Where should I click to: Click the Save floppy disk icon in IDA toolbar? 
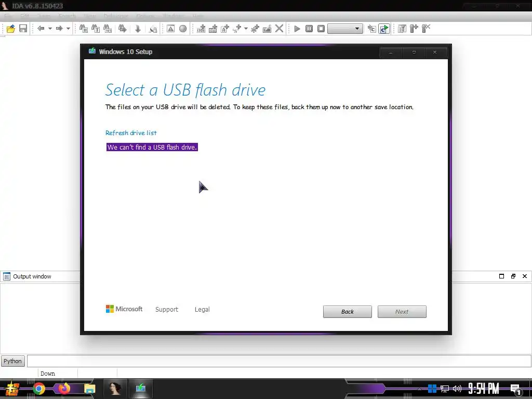click(23, 29)
